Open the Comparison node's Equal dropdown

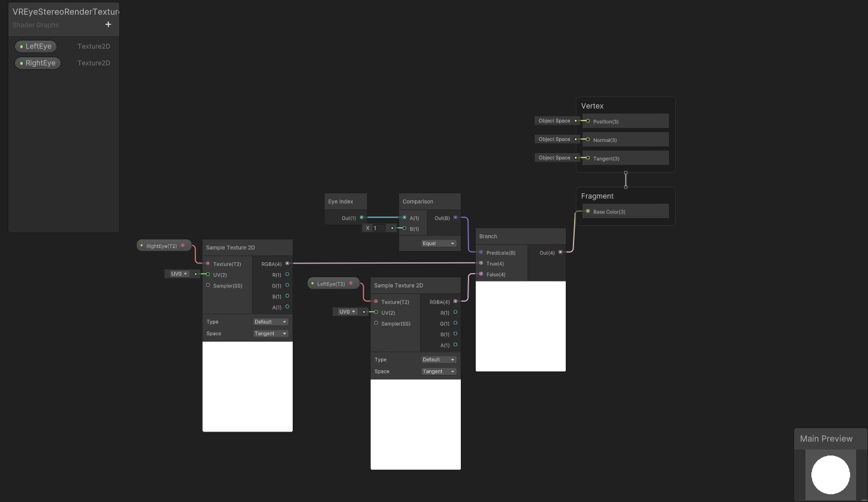(x=439, y=243)
